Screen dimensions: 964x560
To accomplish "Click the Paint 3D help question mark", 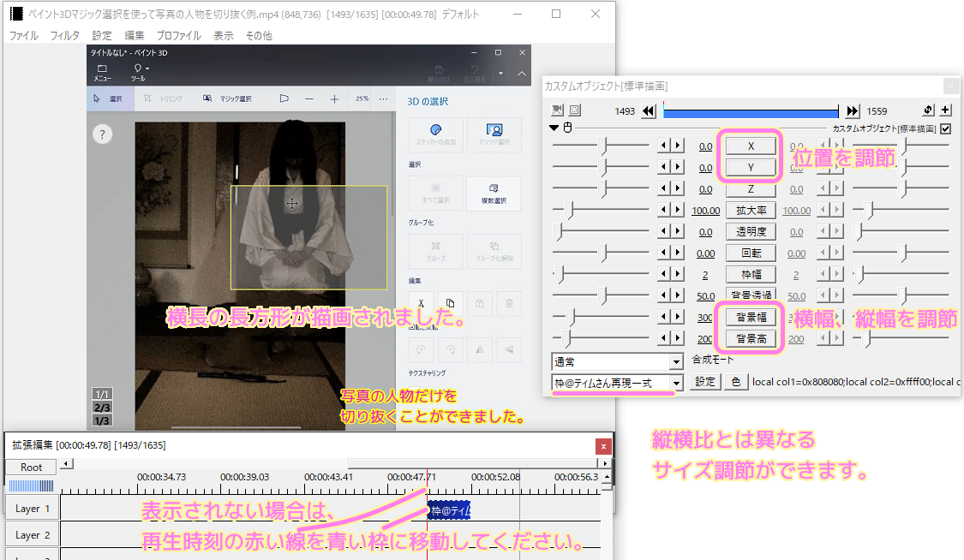I will tap(103, 134).
